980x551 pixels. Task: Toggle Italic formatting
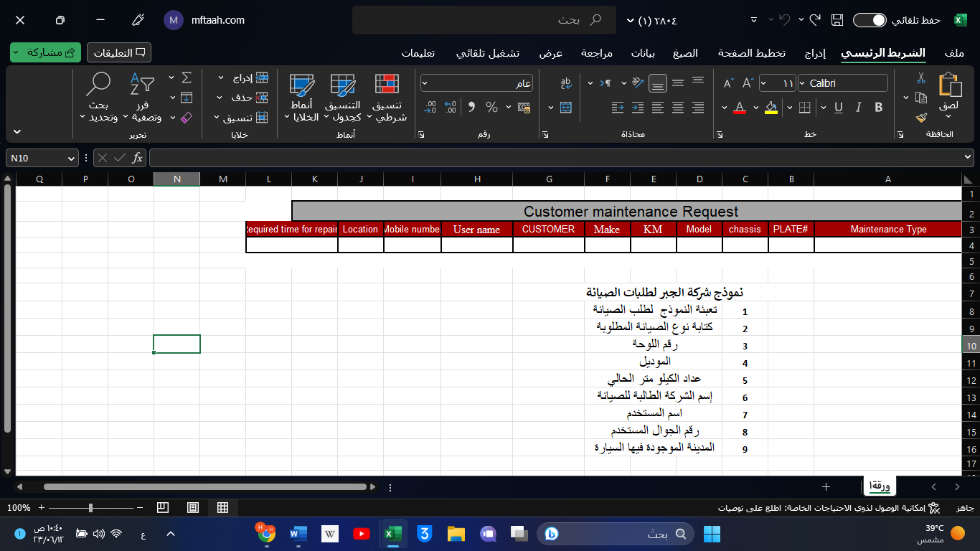tap(859, 108)
